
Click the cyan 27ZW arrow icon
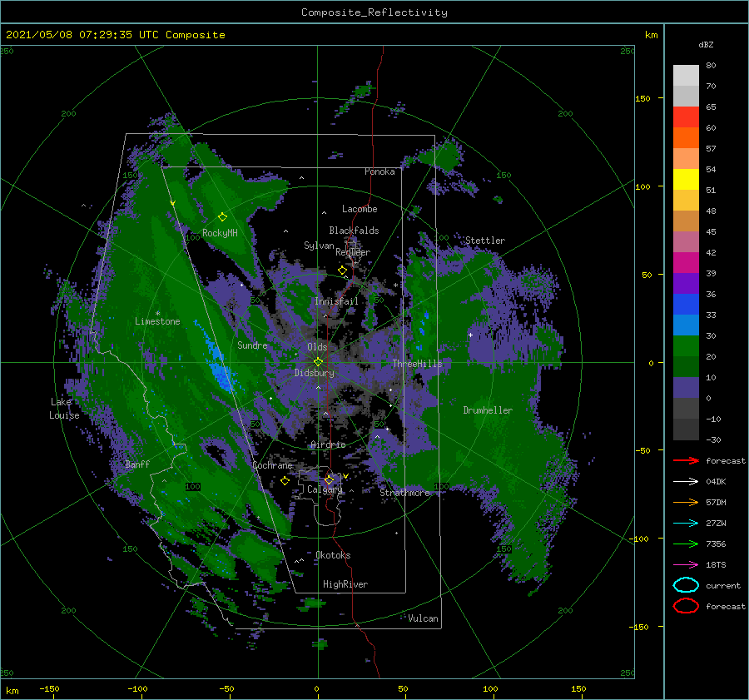point(686,524)
